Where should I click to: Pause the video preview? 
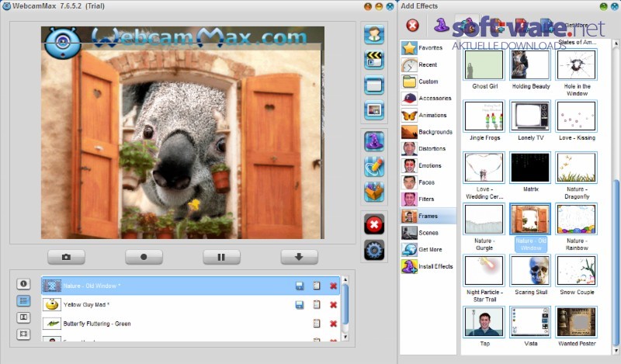click(221, 257)
